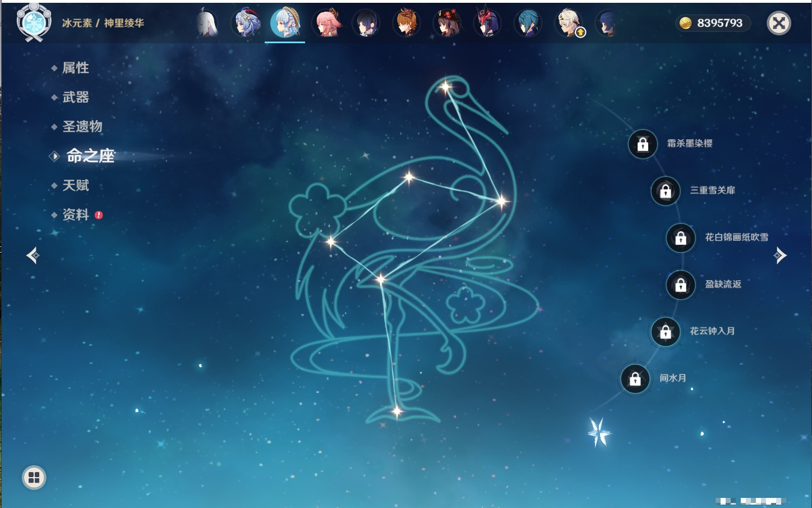Select the white-haired Shenhe portrait
The height and width of the screenshot is (508, 812).
pos(206,24)
